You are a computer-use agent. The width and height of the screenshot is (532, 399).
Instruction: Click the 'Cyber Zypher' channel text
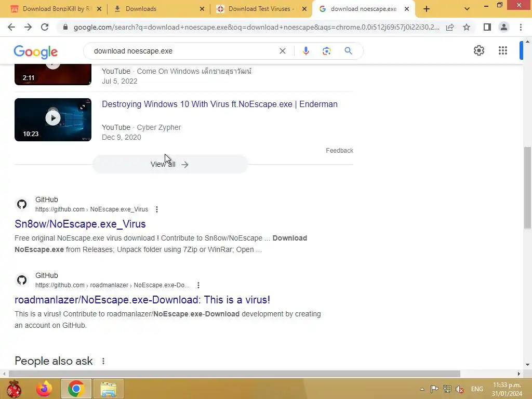(159, 128)
